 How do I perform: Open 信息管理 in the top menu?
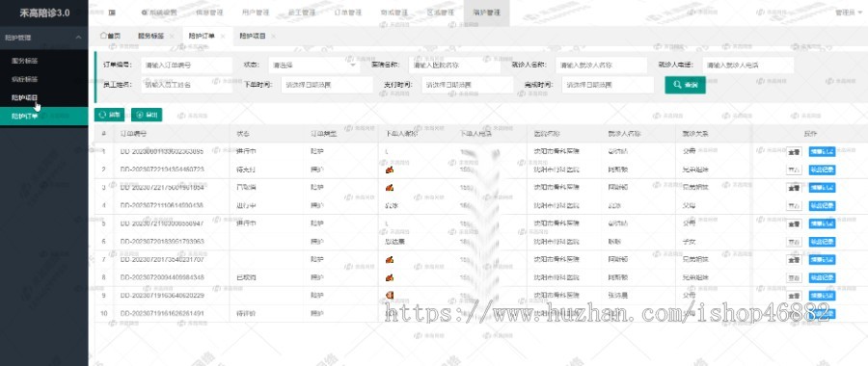tap(209, 13)
